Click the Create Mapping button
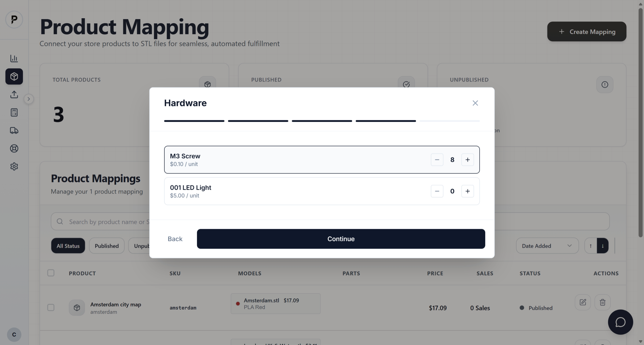 point(586,31)
